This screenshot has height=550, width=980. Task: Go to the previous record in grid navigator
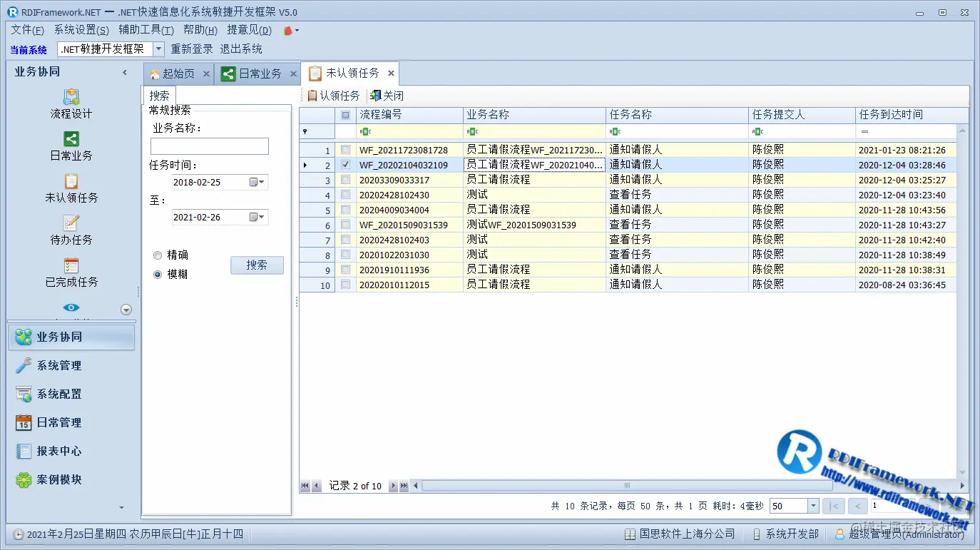point(316,486)
